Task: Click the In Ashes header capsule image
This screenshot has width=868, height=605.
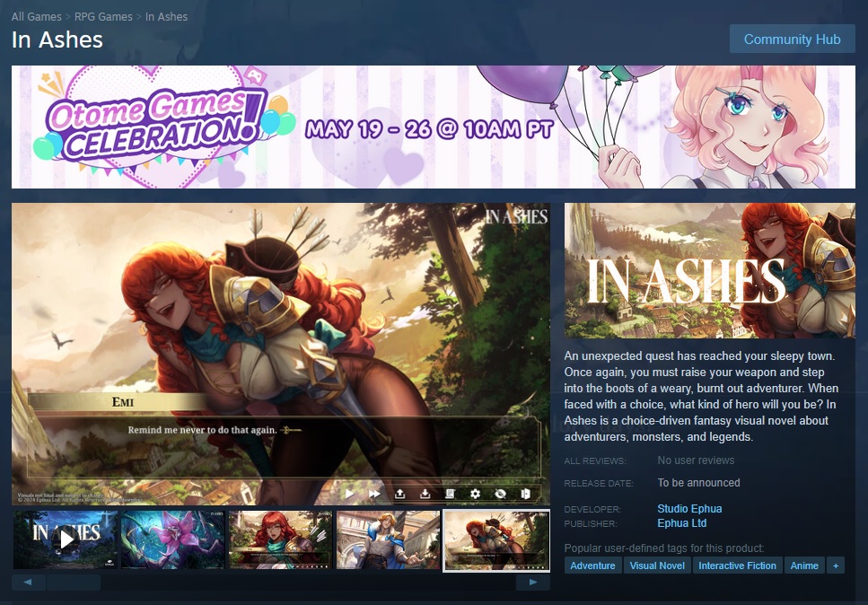Action: (x=710, y=271)
